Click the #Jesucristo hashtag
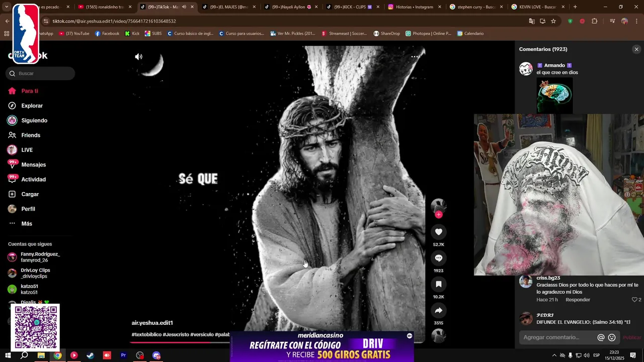 (x=176, y=334)
